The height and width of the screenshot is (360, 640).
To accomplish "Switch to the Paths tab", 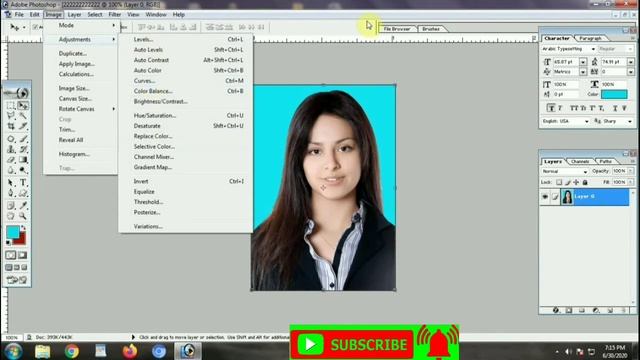I will pos(605,162).
